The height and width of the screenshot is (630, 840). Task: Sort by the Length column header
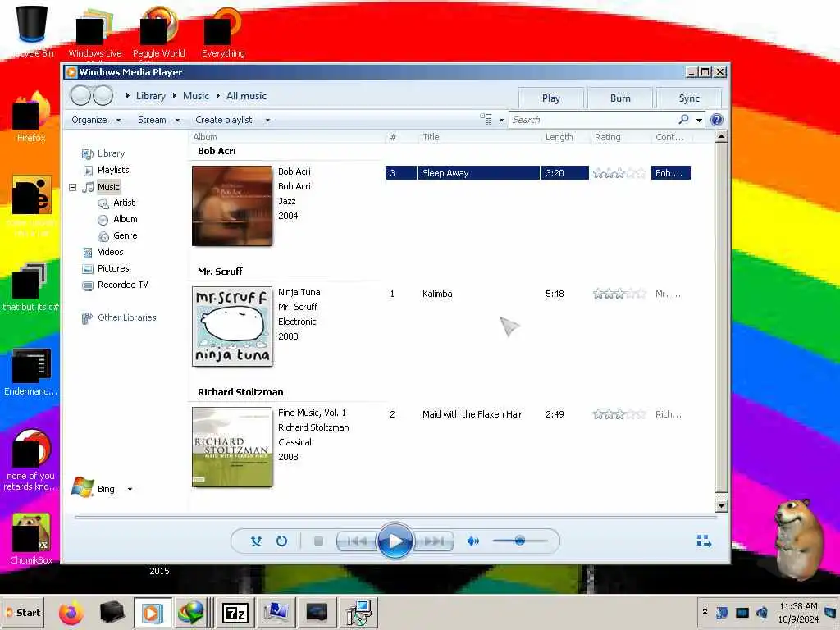coord(559,137)
